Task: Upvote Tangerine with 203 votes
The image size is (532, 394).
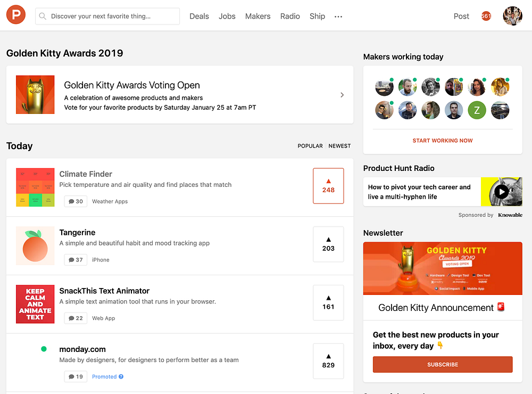Action: click(328, 244)
